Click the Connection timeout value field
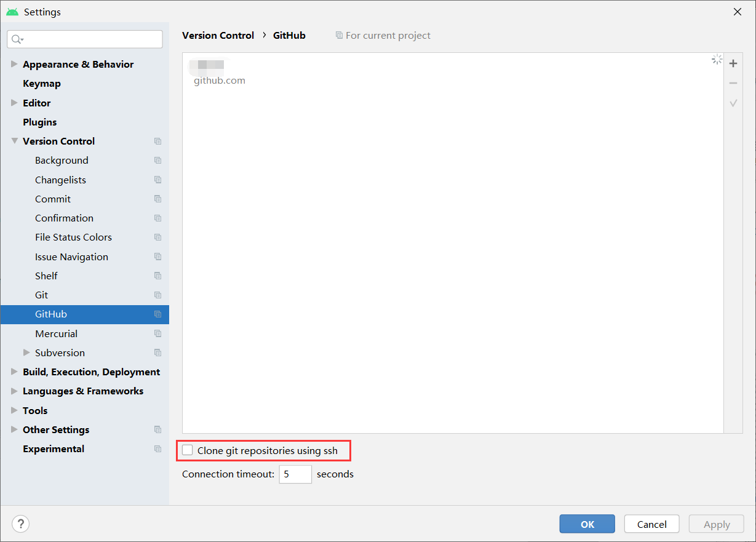 [x=295, y=474]
